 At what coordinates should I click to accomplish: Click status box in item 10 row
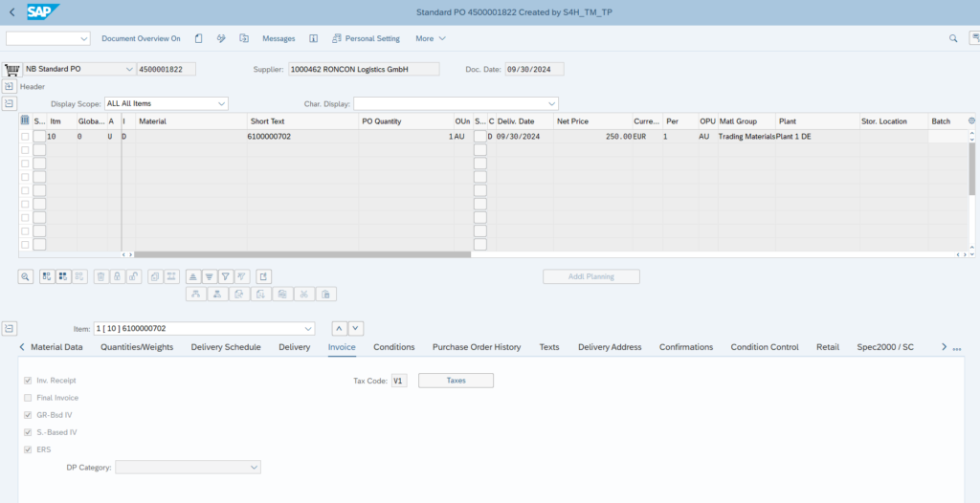point(39,136)
